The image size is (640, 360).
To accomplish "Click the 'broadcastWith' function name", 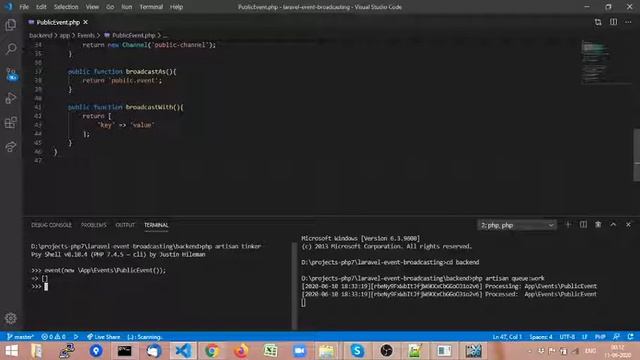I will (149, 107).
